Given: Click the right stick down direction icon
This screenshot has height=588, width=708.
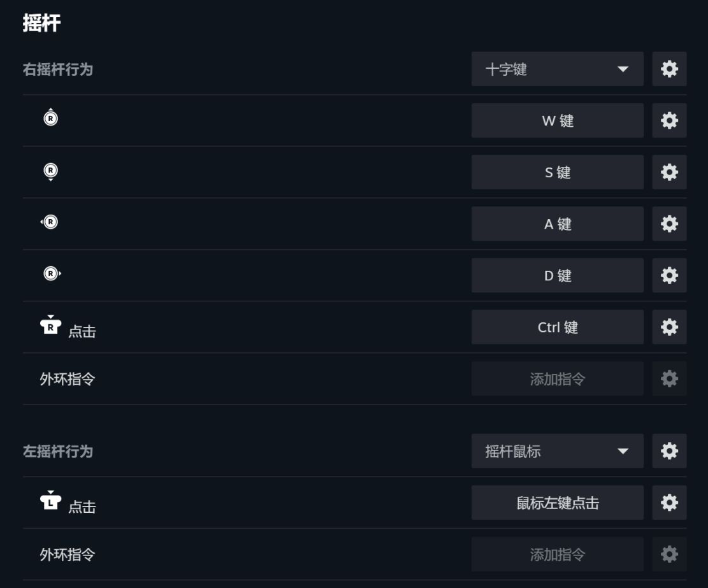Looking at the screenshot, I should 50,171.
